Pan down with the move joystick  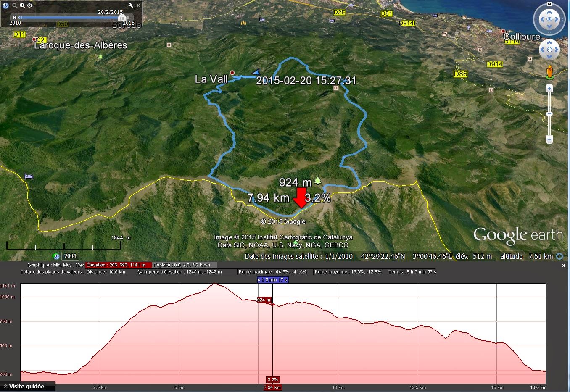(x=549, y=57)
